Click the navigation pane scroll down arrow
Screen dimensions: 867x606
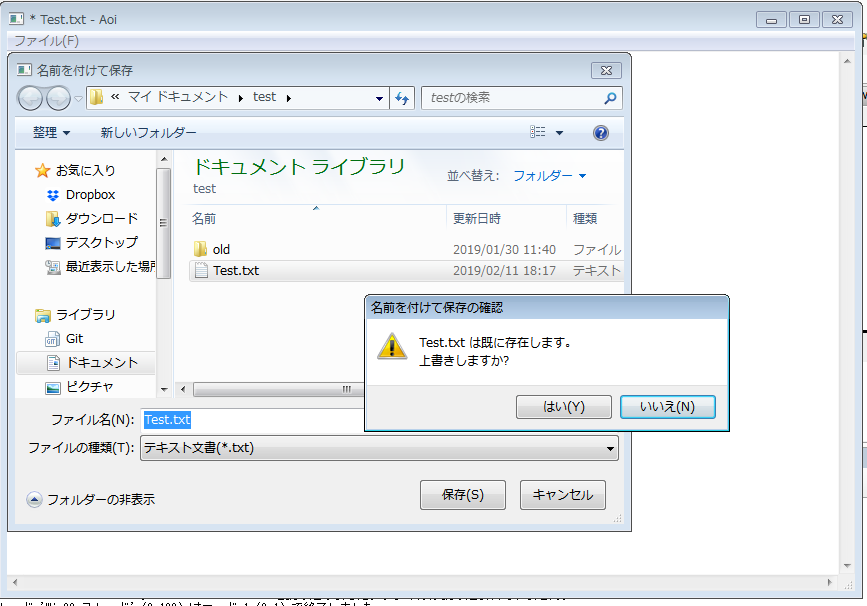click(x=164, y=390)
